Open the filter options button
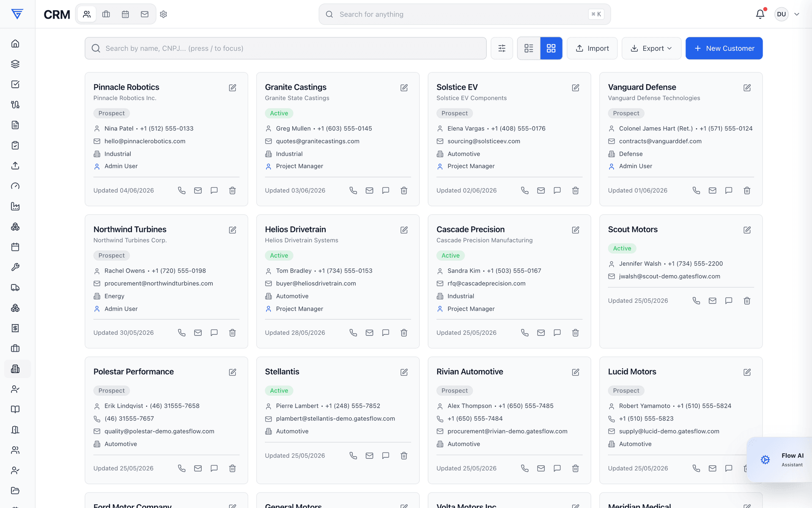Screen dimensions: 812x508 click(502, 48)
